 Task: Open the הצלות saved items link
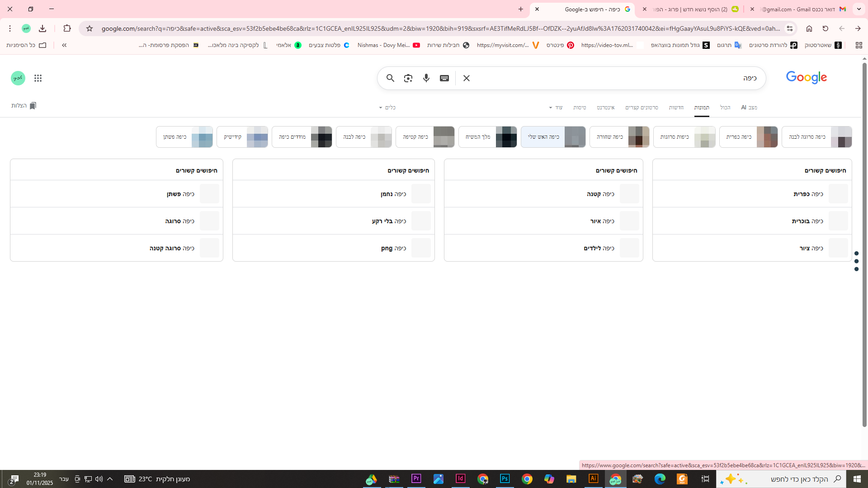point(24,105)
